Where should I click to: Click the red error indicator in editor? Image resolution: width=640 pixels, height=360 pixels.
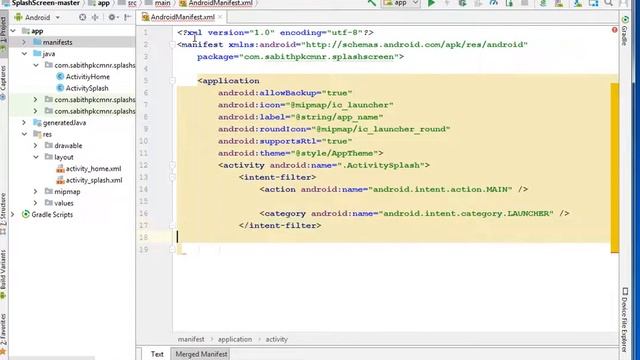coord(614,30)
